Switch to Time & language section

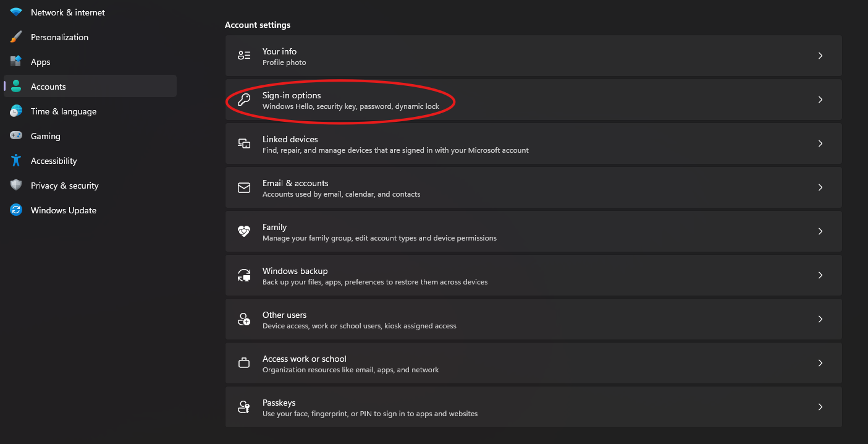click(x=64, y=111)
